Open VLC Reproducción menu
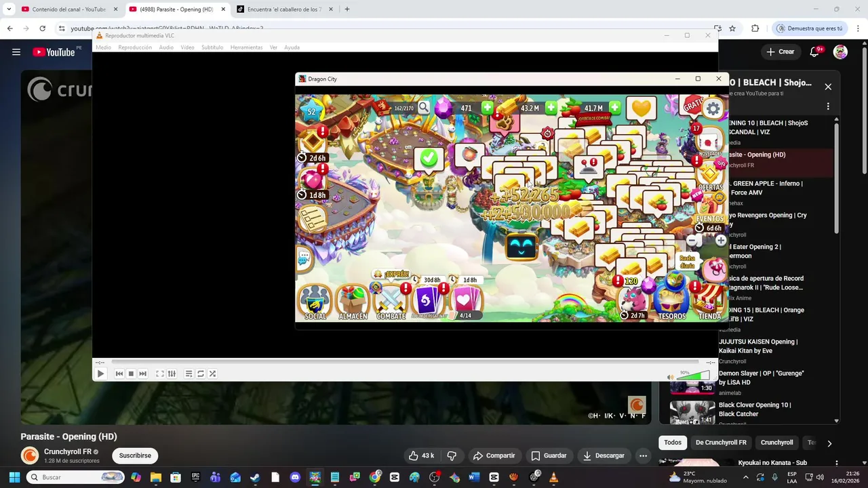 [135, 47]
